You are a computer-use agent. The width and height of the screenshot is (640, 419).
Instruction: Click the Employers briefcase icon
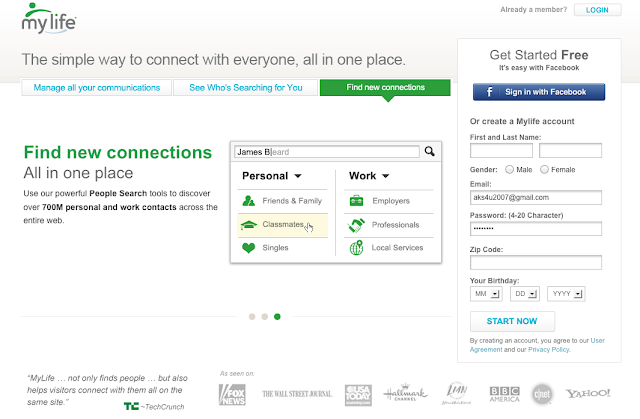[x=356, y=201]
